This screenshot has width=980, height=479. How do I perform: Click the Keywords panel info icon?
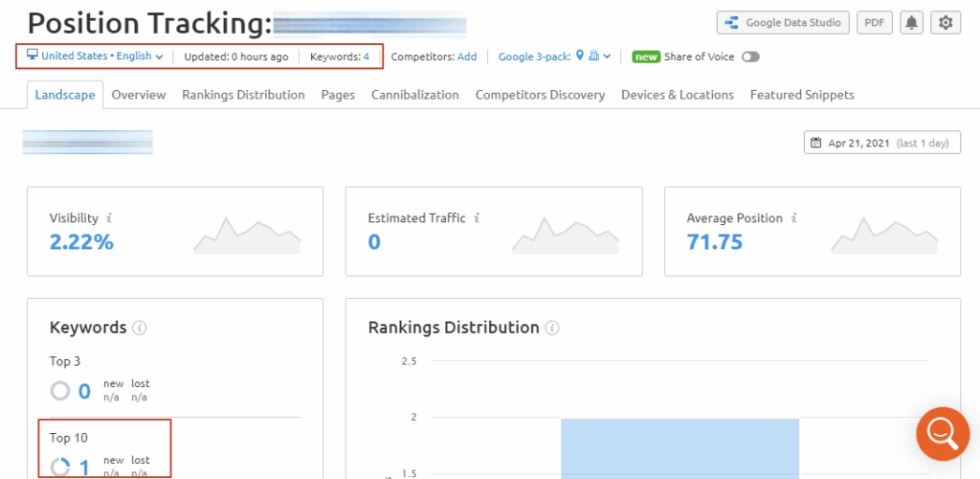click(139, 328)
